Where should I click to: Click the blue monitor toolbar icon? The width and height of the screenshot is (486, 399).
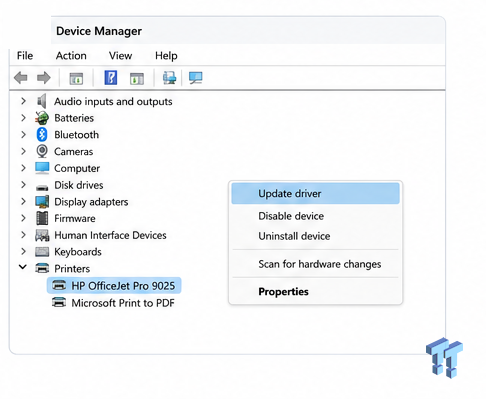[195, 78]
